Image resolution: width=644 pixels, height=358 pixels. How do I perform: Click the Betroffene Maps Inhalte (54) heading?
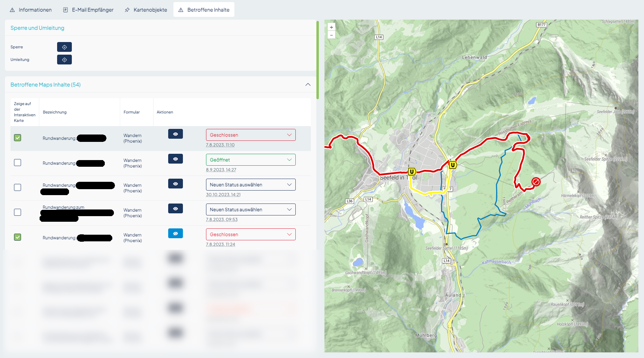pos(46,85)
